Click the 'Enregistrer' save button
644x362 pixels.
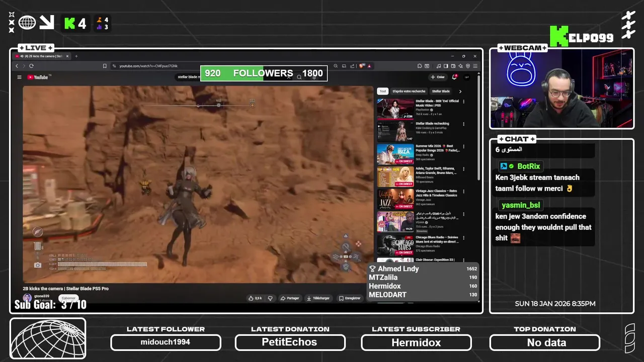coord(350,298)
